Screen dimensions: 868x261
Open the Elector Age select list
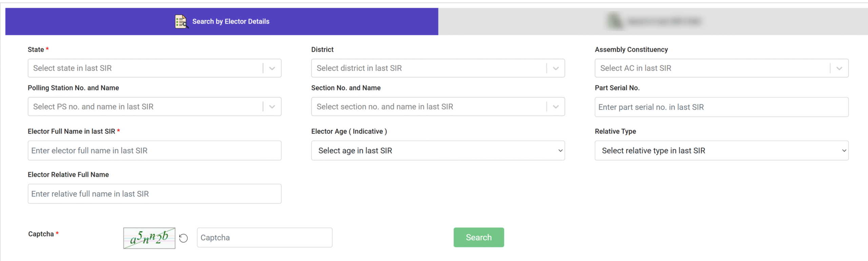tap(438, 150)
